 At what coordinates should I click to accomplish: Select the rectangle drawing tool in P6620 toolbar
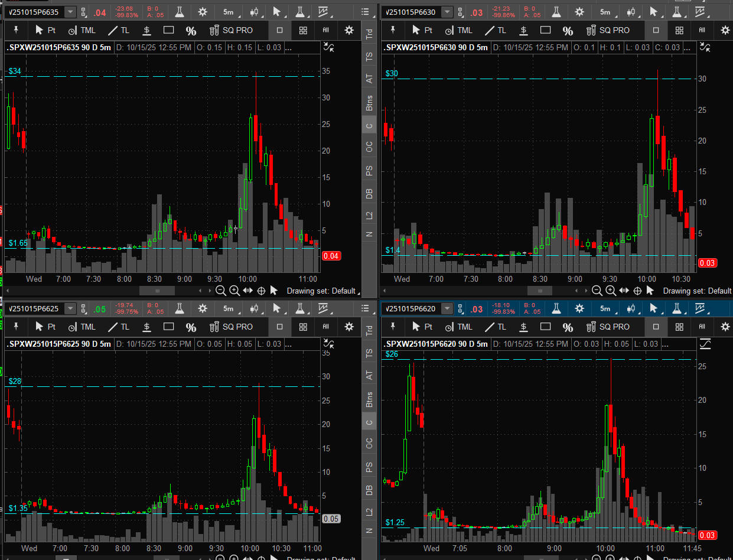point(545,327)
